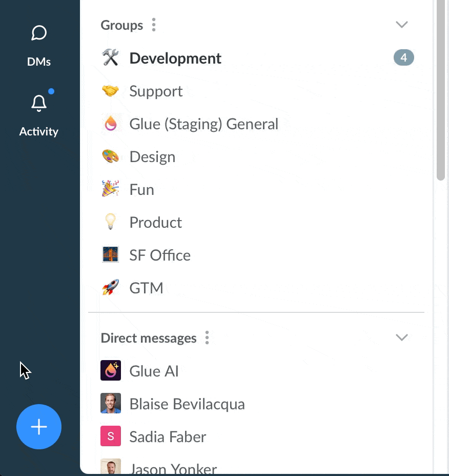Click the blue plus compose button
The width and height of the screenshot is (449, 476).
tap(39, 427)
